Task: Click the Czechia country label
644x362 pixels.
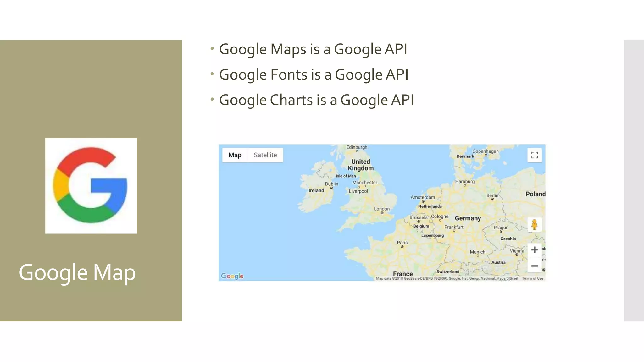Action: pyautogui.click(x=508, y=239)
